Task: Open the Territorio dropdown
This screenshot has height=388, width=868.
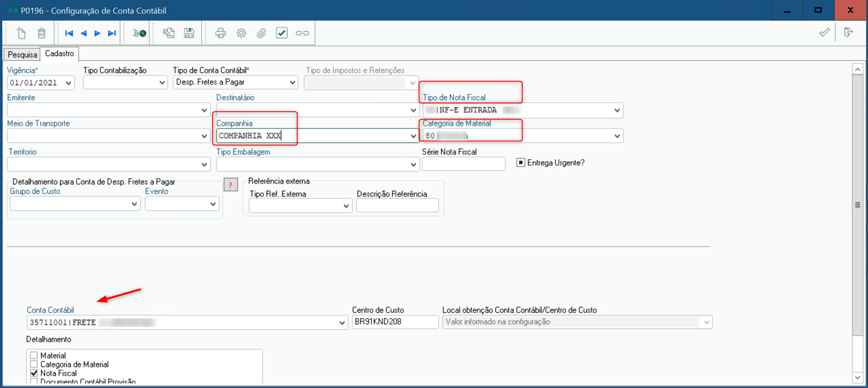Action: tap(204, 164)
